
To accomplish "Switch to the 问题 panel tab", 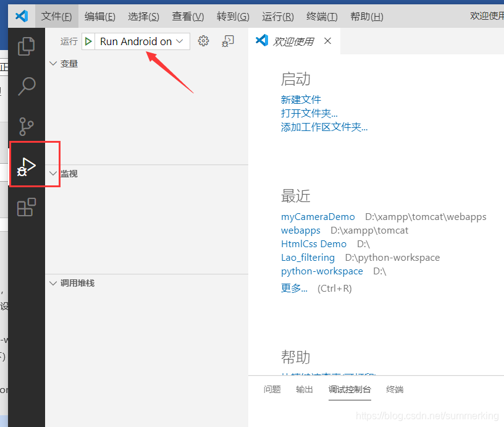I will coord(272,389).
